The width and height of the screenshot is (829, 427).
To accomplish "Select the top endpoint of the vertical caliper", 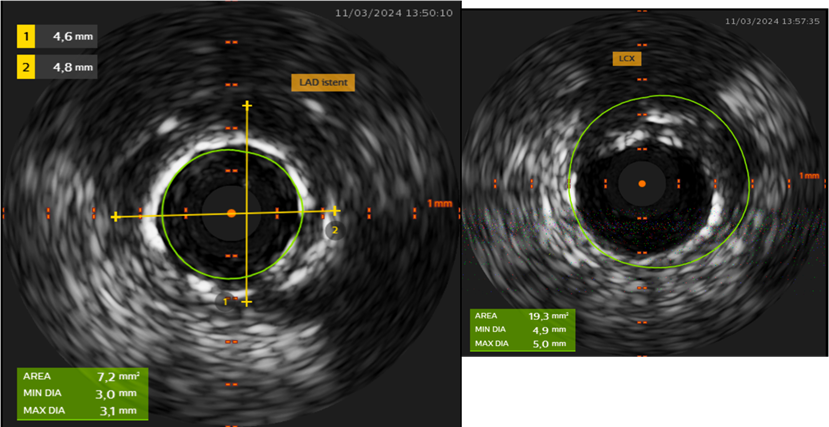I will coord(247,104).
